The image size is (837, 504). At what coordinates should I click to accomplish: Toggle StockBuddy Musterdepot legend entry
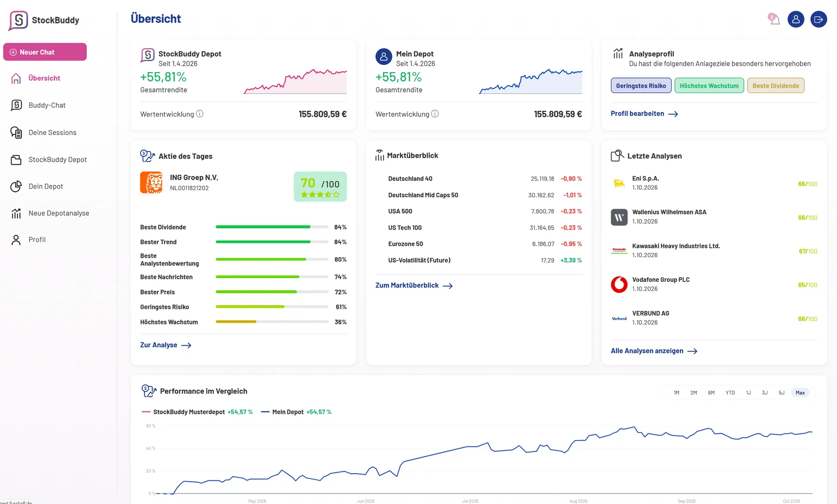(x=197, y=412)
